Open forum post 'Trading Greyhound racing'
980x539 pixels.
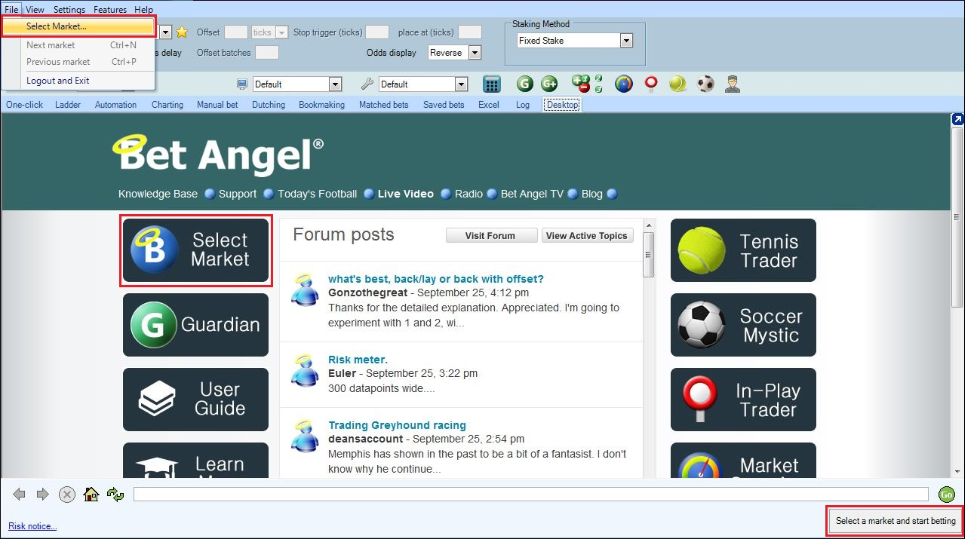[397, 425]
